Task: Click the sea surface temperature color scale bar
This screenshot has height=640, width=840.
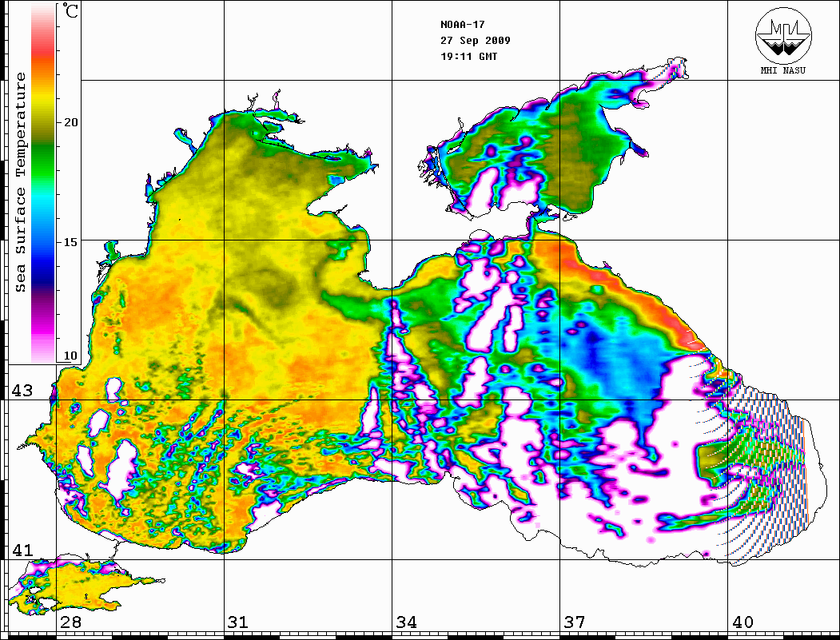Action: click(x=43, y=183)
